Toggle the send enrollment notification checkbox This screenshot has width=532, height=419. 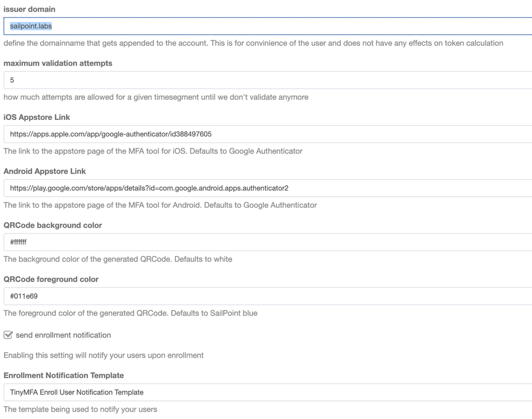point(8,335)
